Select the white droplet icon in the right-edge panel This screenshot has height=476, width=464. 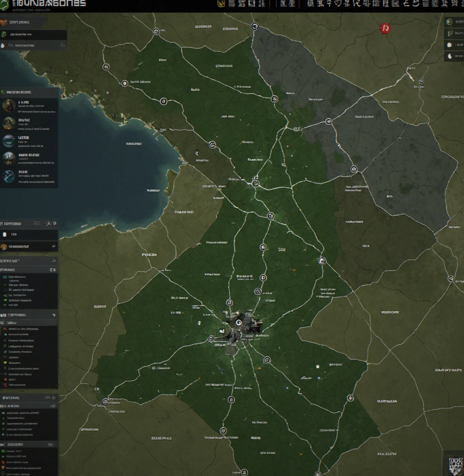pos(450,56)
